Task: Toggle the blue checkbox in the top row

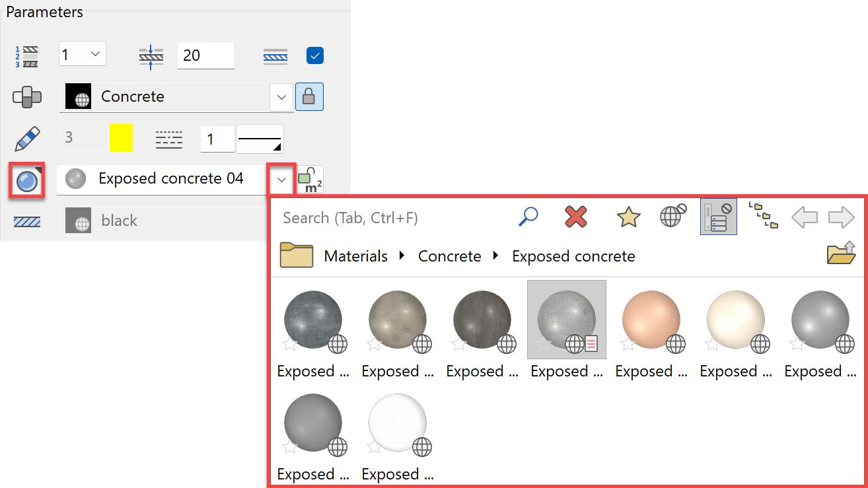Action: [314, 56]
